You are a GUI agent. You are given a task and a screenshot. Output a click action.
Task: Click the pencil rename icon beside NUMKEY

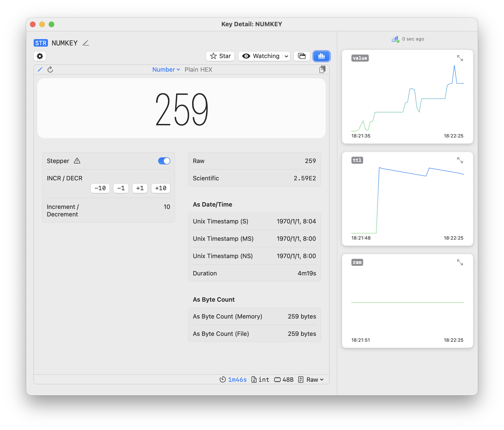pos(86,43)
